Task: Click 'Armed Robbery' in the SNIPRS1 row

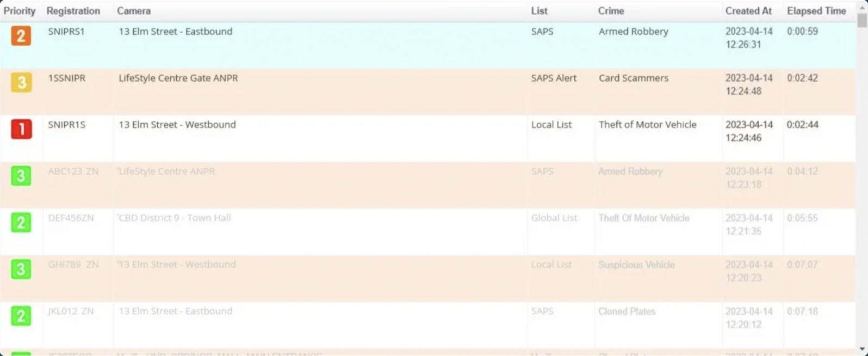Action: pyautogui.click(x=634, y=32)
